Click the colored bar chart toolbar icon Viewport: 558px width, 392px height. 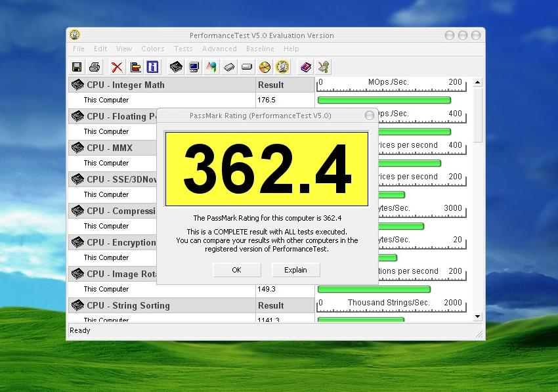(x=135, y=67)
